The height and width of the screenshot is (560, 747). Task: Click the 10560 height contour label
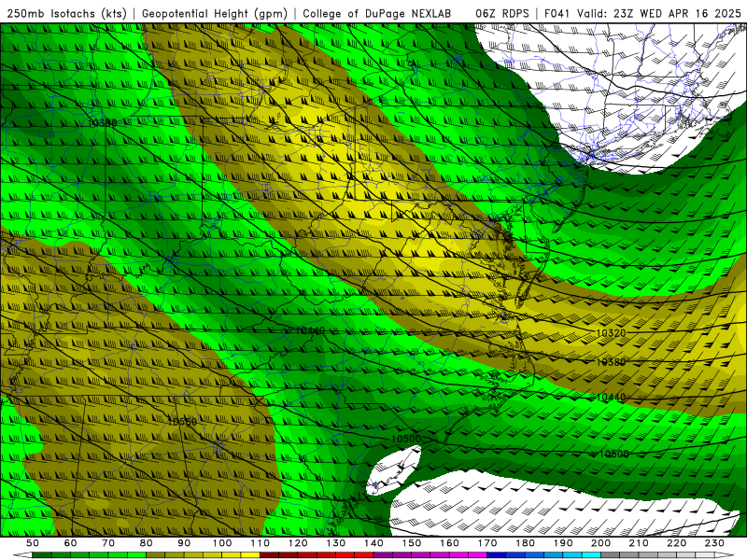(182, 422)
